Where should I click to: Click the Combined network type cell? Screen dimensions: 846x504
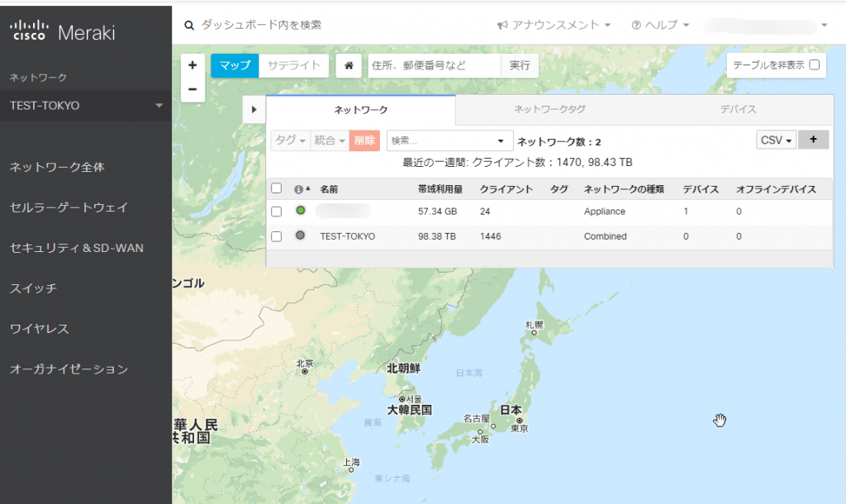click(x=606, y=236)
